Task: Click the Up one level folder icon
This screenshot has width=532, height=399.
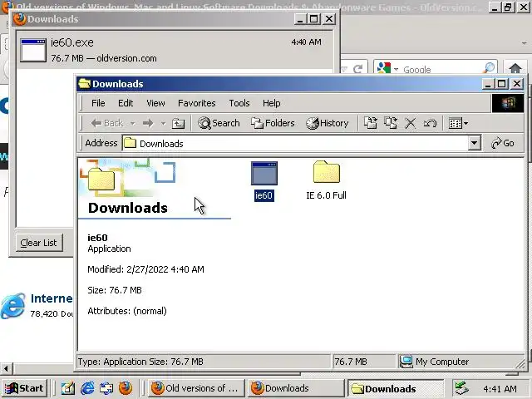Action: pos(178,123)
